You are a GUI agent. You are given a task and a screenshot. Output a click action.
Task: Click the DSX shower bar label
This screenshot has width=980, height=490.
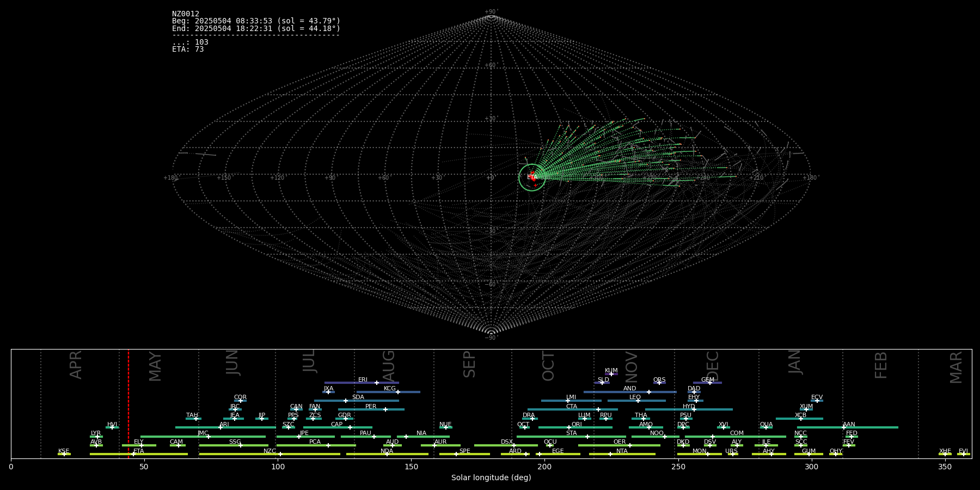507,442
